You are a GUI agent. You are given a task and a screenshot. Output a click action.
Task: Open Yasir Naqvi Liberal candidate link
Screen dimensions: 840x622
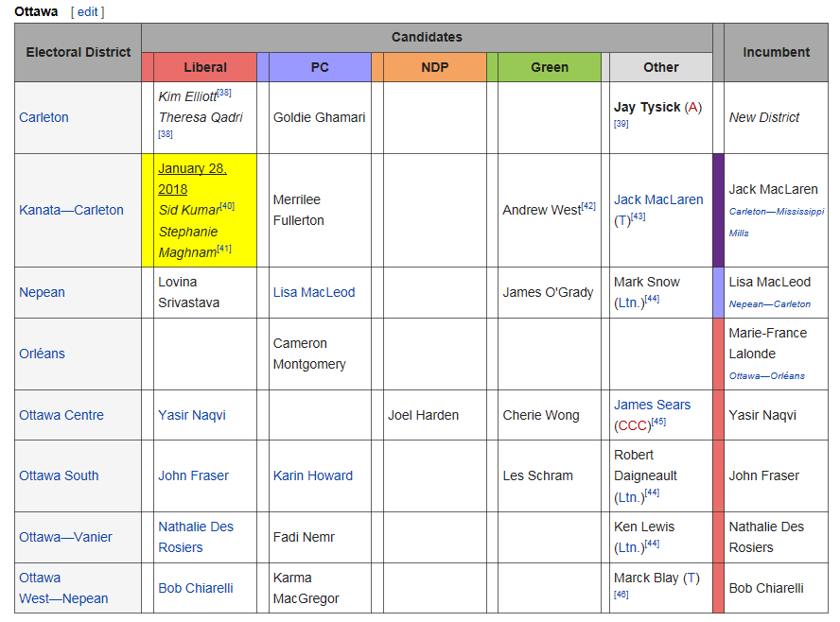192,415
